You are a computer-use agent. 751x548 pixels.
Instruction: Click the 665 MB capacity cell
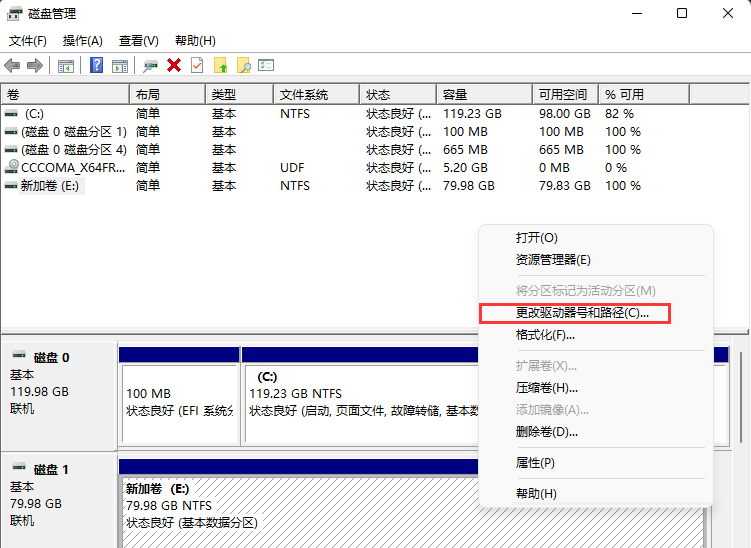coord(465,150)
